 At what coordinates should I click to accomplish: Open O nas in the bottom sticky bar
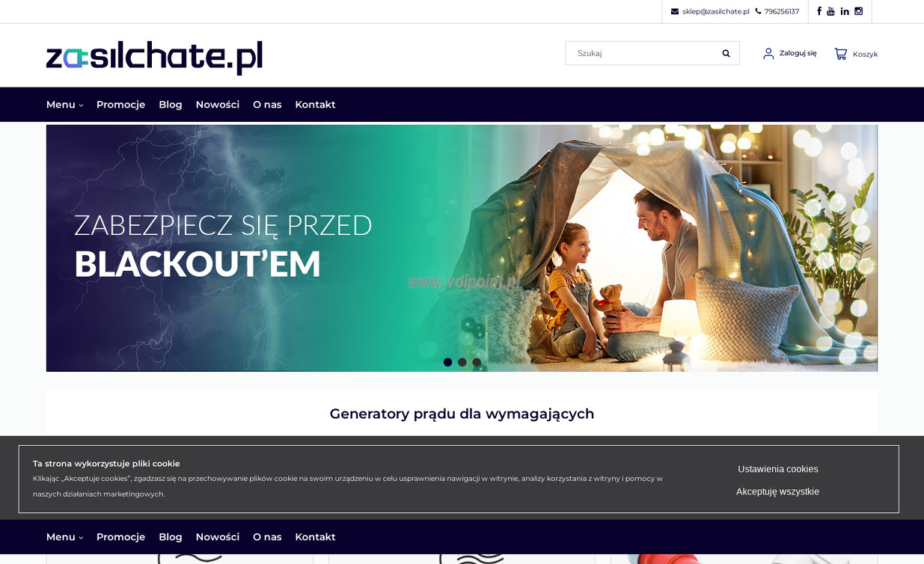[267, 537]
